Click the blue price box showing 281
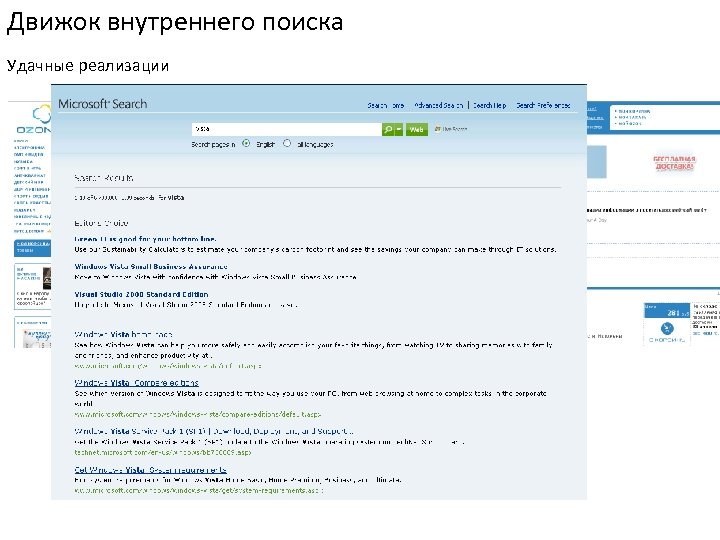The width and height of the screenshot is (720, 540). [x=667, y=310]
